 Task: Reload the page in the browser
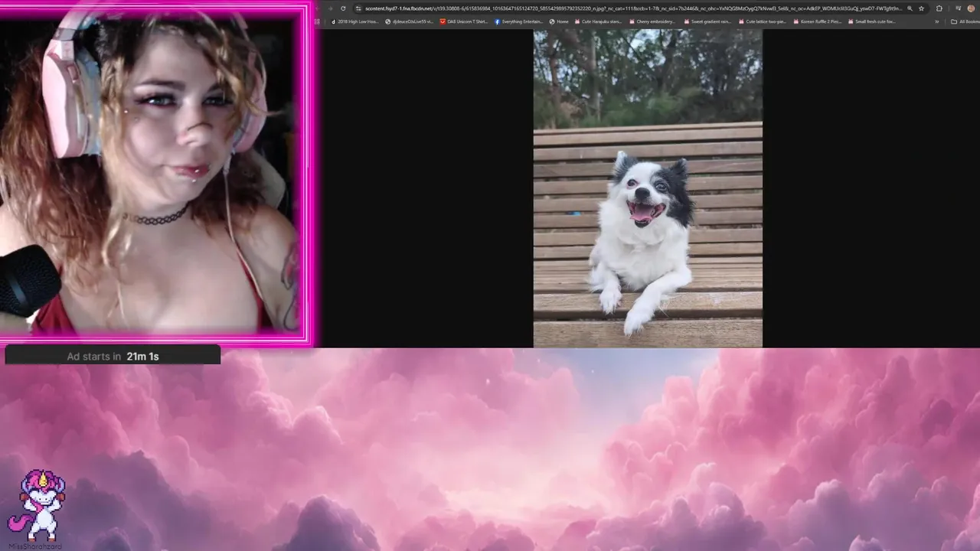pos(343,8)
